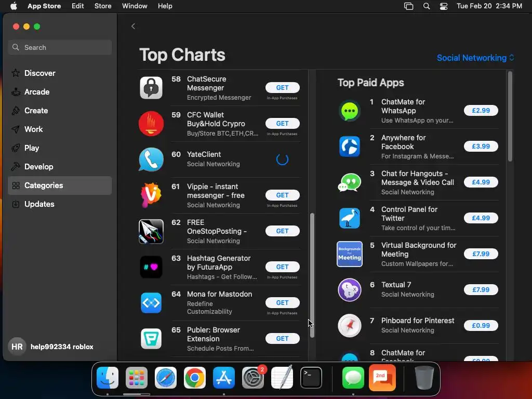Focus the Search field
Viewport: 532px width, 399px height.
click(x=60, y=47)
